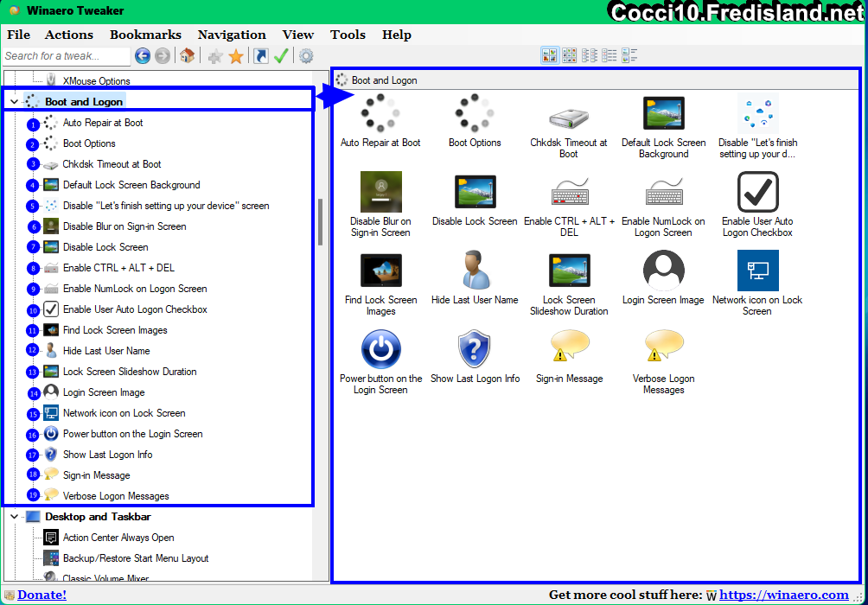Select Auto Repair at Boot tree item
Image resolution: width=868 pixels, height=605 pixels.
point(102,123)
